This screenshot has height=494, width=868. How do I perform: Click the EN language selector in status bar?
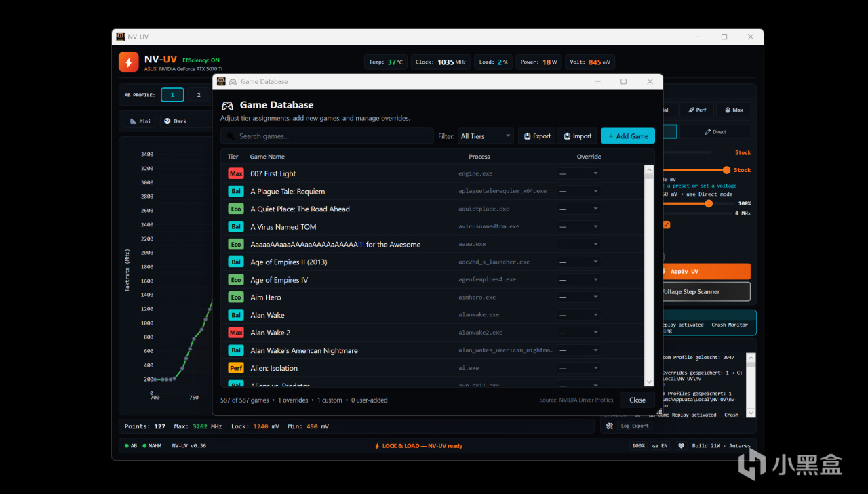660,446
